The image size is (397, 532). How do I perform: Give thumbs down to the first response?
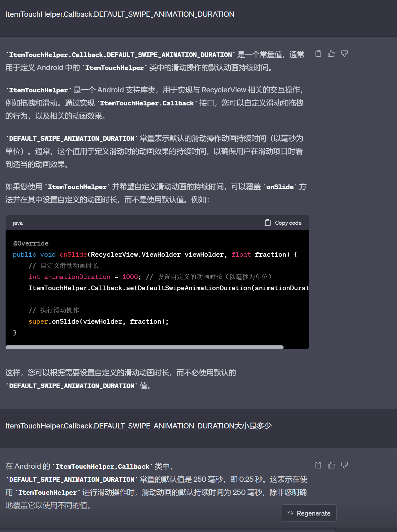click(344, 54)
